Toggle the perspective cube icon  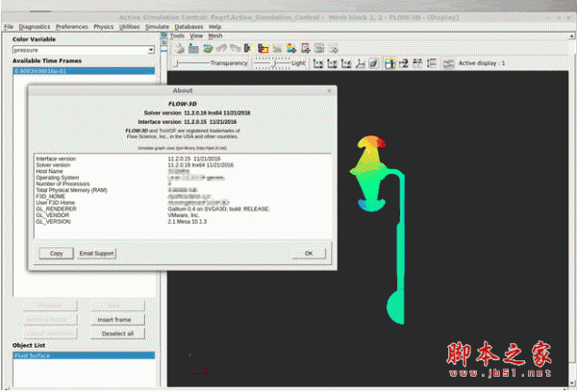point(373,63)
